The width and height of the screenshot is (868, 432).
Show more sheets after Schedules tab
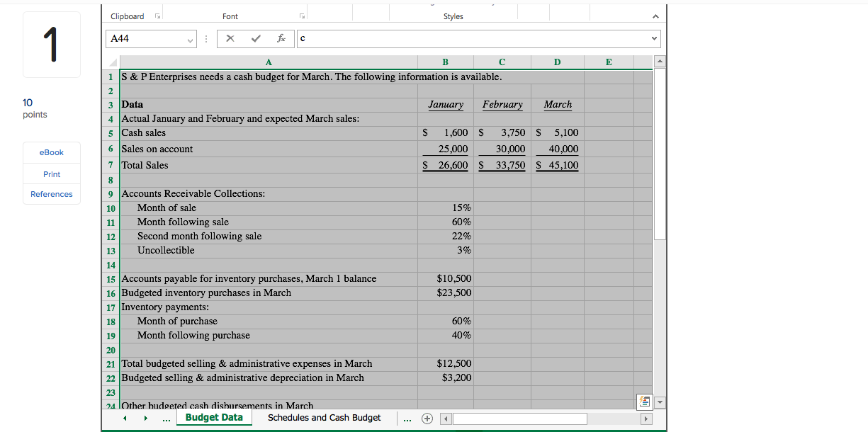click(x=407, y=419)
